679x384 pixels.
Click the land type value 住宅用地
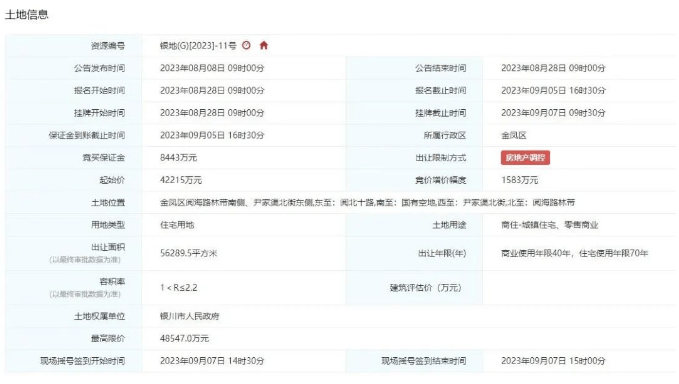tap(177, 225)
